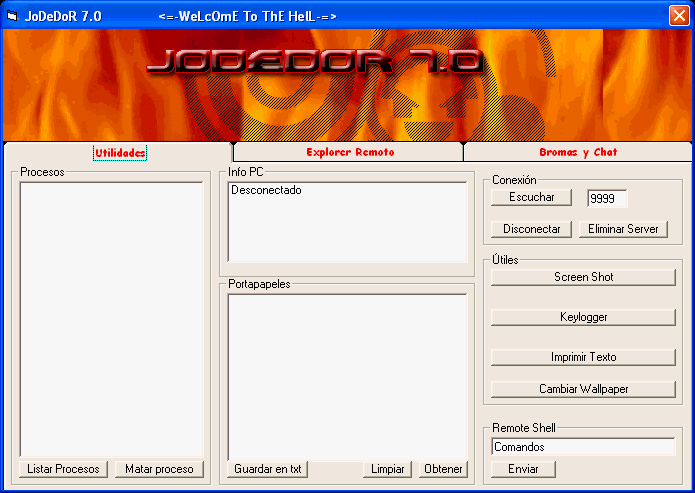This screenshot has width=695, height=493.
Task: Click the app icon in the title bar
Action: (x=12, y=16)
